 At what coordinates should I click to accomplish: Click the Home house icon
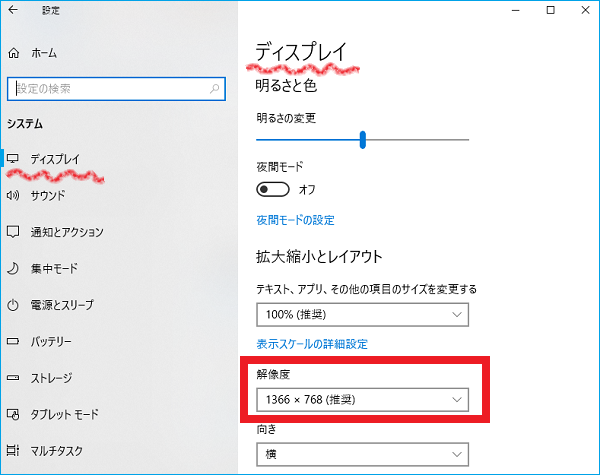14,53
